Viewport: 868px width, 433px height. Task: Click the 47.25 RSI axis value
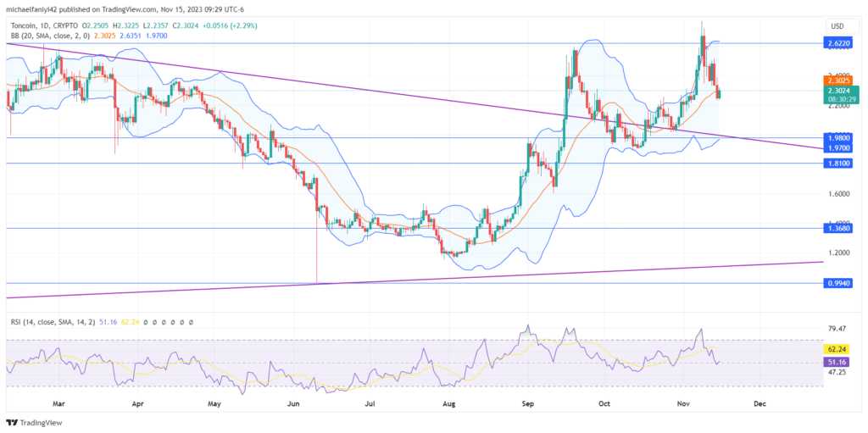pyautogui.click(x=837, y=373)
